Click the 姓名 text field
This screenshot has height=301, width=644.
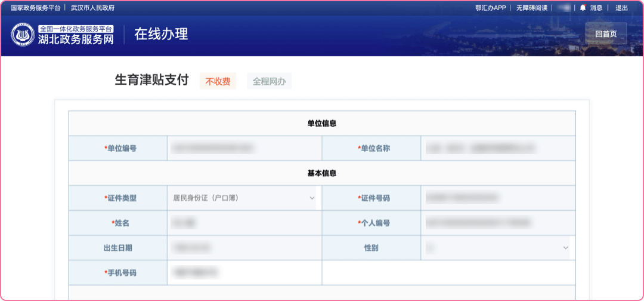point(244,223)
